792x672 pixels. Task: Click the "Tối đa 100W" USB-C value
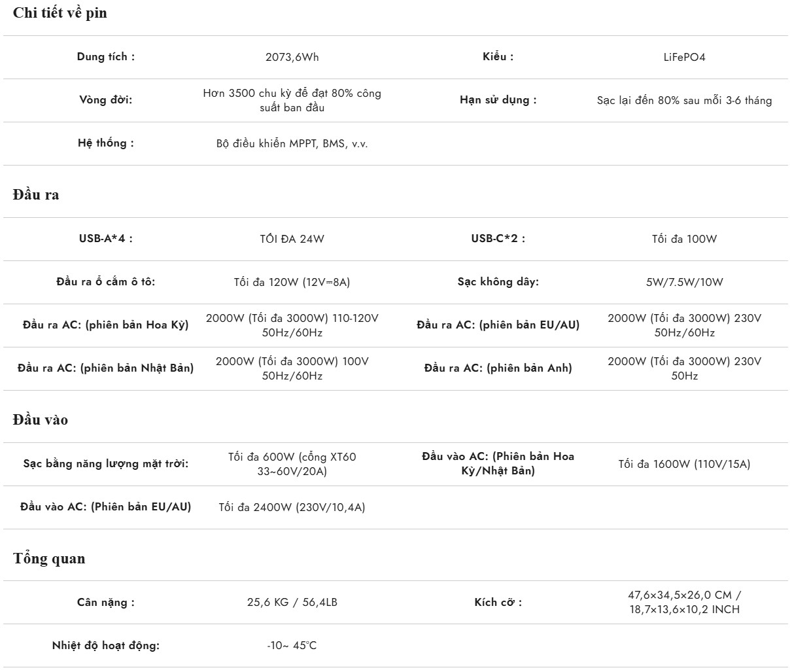coord(684,239)
